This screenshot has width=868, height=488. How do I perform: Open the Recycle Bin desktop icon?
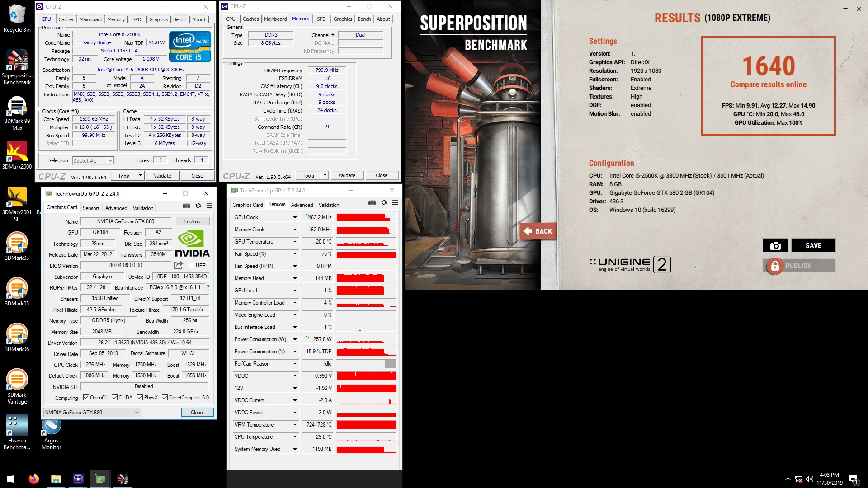tap(17, 18)
